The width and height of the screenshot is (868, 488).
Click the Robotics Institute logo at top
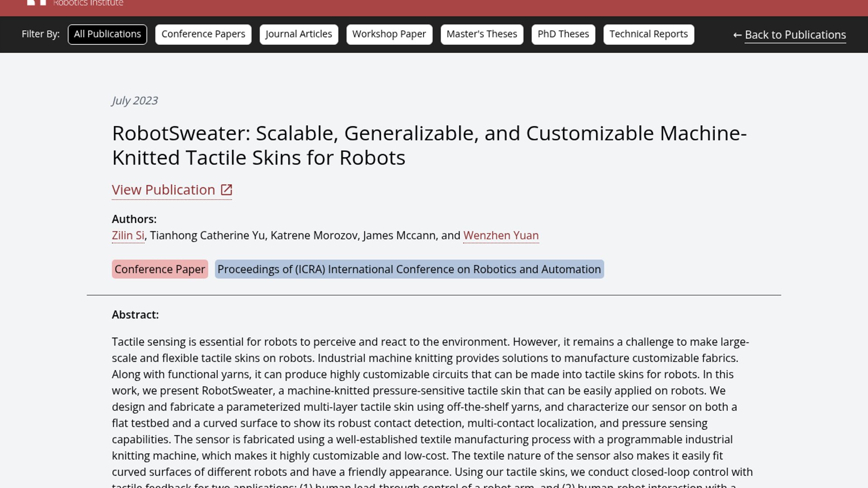[75, 3]
